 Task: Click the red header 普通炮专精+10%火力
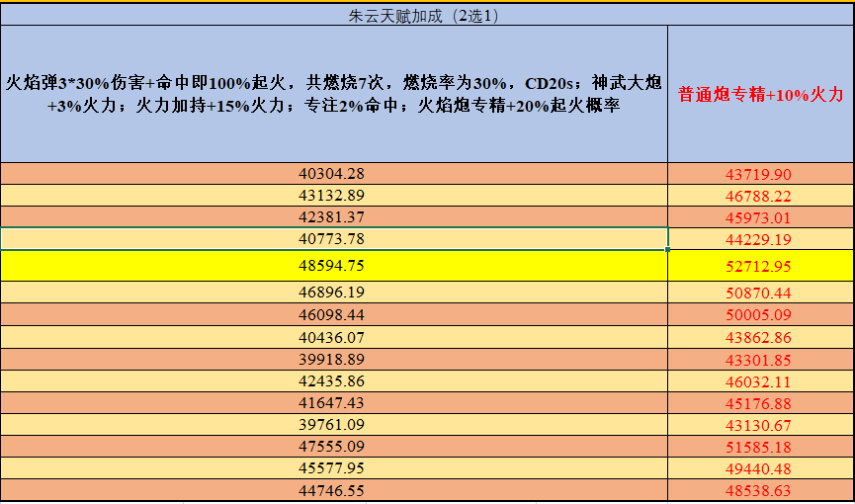tap(761, 94)
